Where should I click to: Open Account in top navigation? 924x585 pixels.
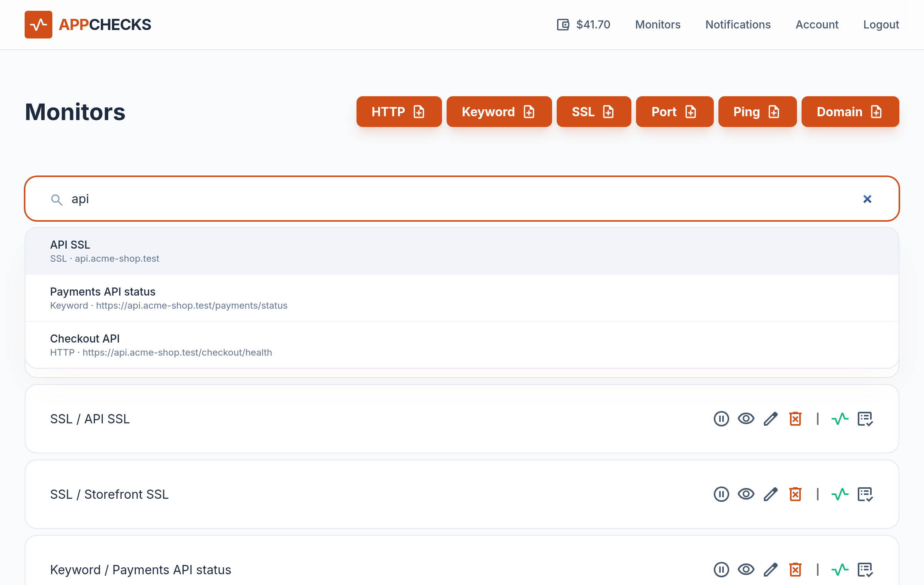(817, 25)
